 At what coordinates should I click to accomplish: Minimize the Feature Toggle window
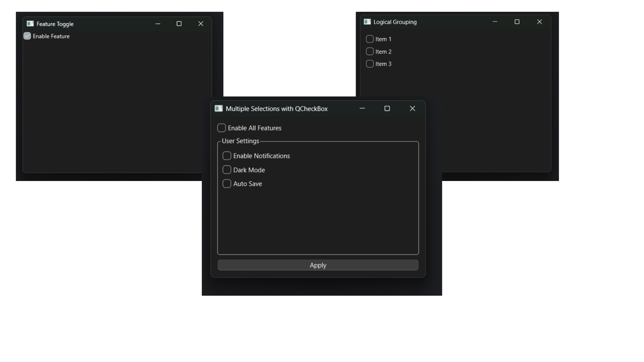pyautogui.click(x=158, y=24)
